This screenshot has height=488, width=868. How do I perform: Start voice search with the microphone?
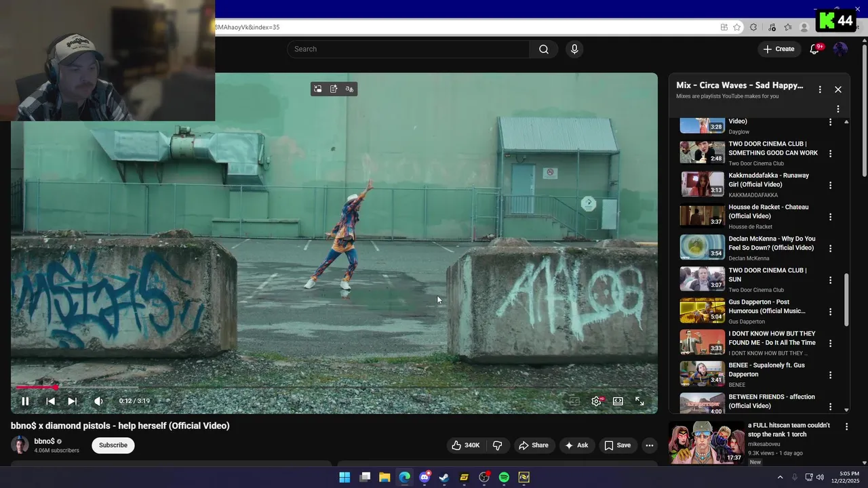point(574,49)
